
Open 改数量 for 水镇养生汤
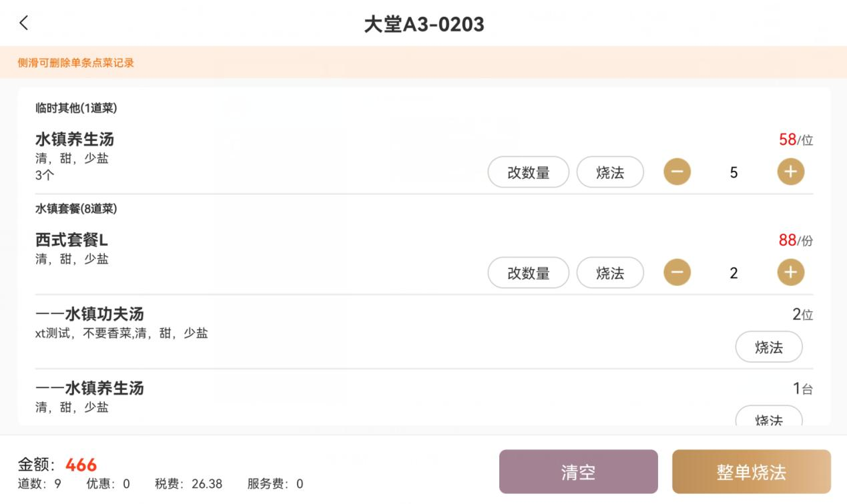click(529, 172)
